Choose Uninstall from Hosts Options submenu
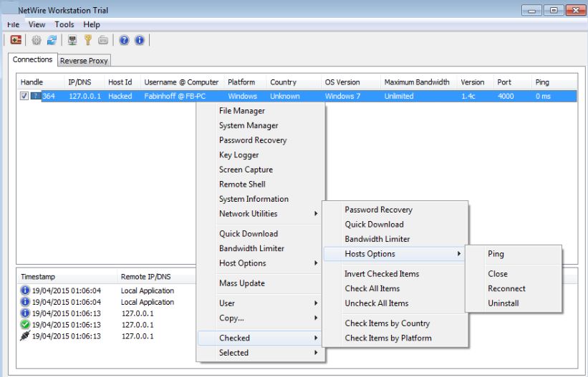 503,303
